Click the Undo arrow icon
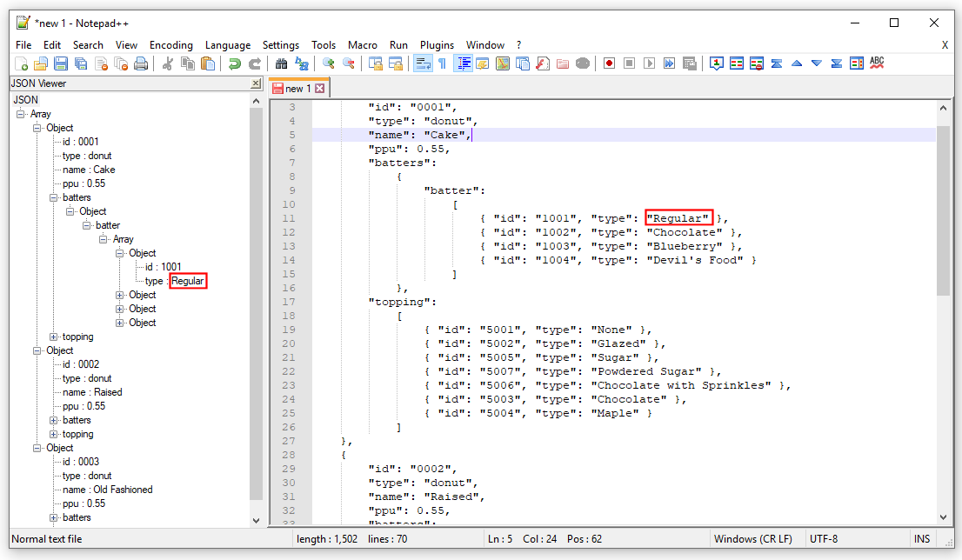 pos(234,63)
